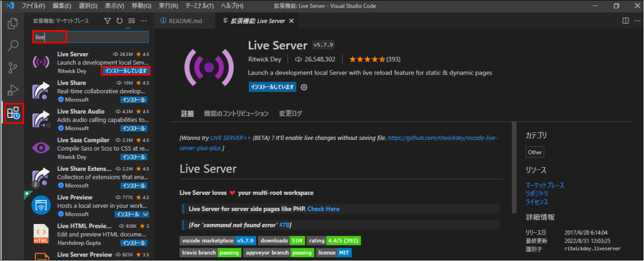Refresh the extensions marketplace list
The height and width of the screenshot is (261, 644).
click(119, 21)
